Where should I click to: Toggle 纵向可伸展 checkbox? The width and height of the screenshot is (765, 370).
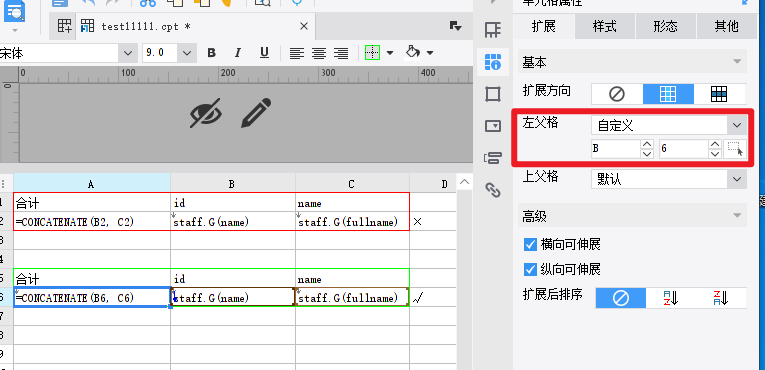(530, 269)
